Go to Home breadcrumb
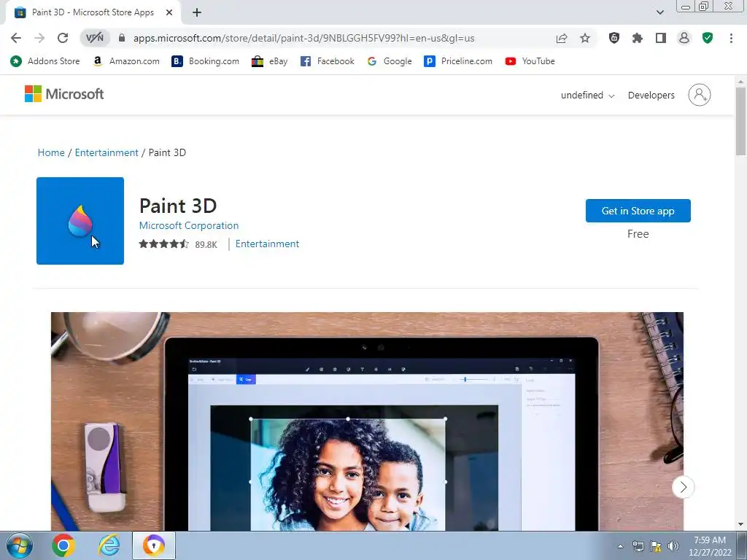747x560 pixels. point(51,152)
